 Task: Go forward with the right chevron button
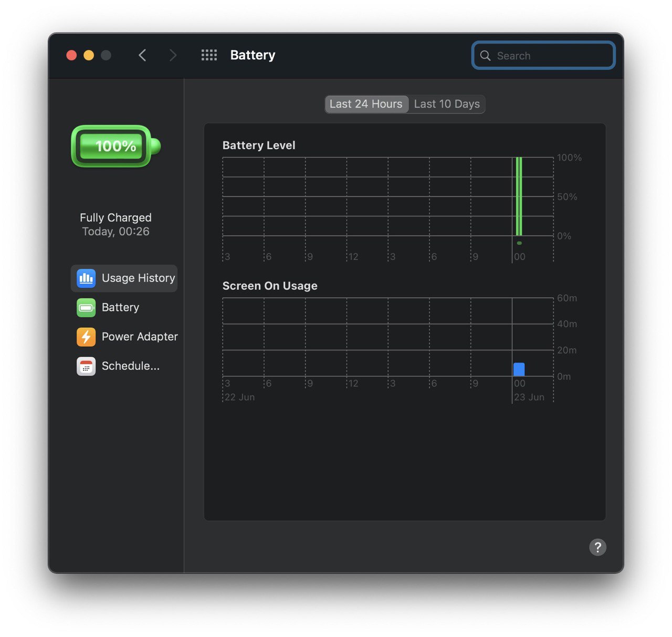(x=173, y=55)
